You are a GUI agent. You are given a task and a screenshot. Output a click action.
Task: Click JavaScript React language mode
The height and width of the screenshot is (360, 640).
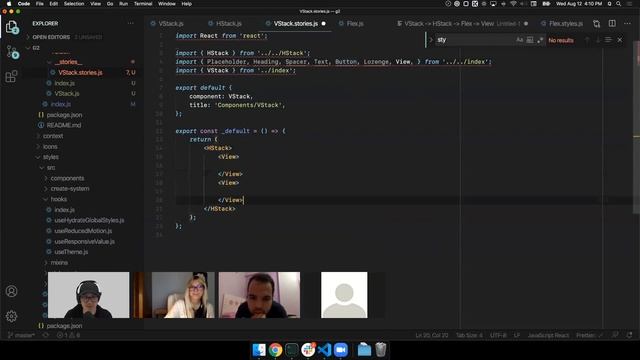[548, 335]
